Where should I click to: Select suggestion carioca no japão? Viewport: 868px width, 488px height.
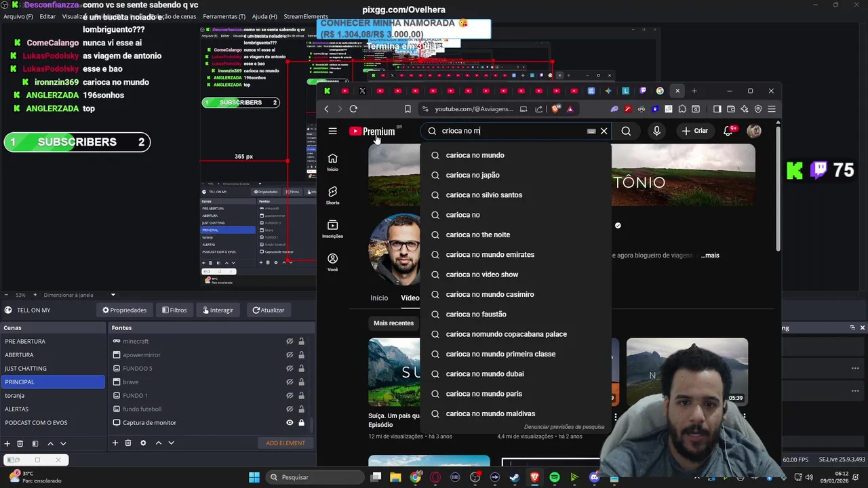pos(473,175)
